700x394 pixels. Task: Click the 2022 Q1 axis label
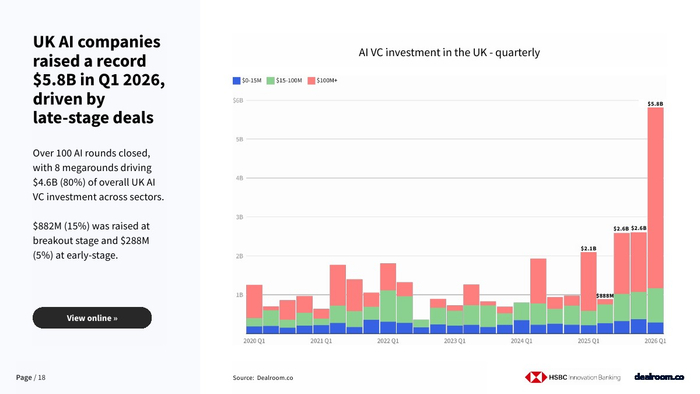click(388, 341)
